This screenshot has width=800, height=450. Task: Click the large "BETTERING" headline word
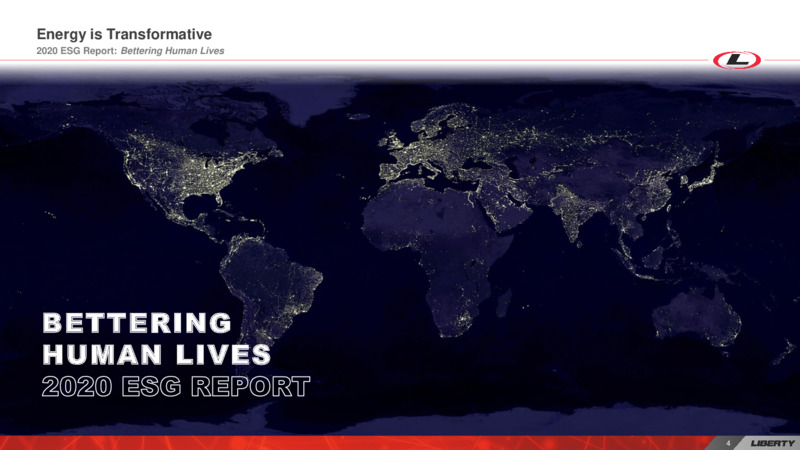point(137,323)
